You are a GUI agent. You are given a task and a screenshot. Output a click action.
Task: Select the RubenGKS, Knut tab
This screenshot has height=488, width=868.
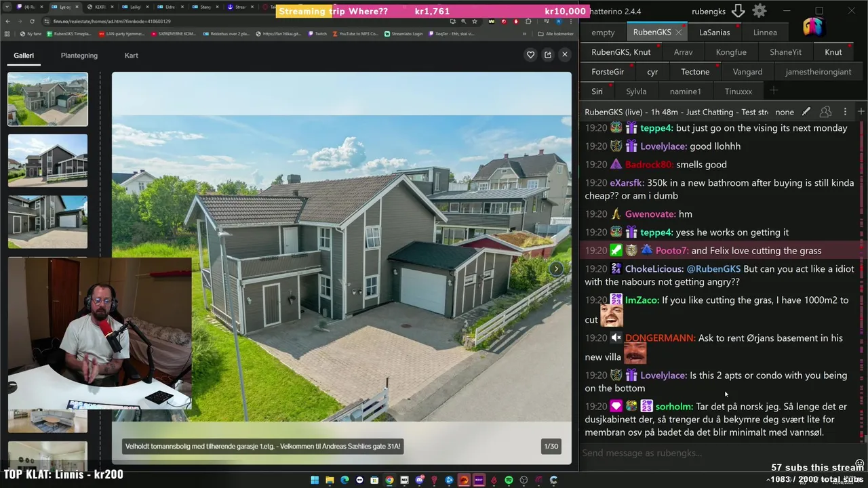[621, 52]
